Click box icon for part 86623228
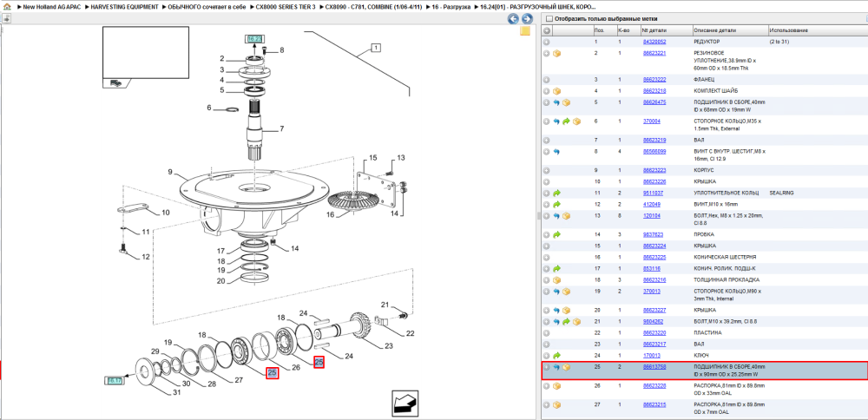 tap(557, 385)
